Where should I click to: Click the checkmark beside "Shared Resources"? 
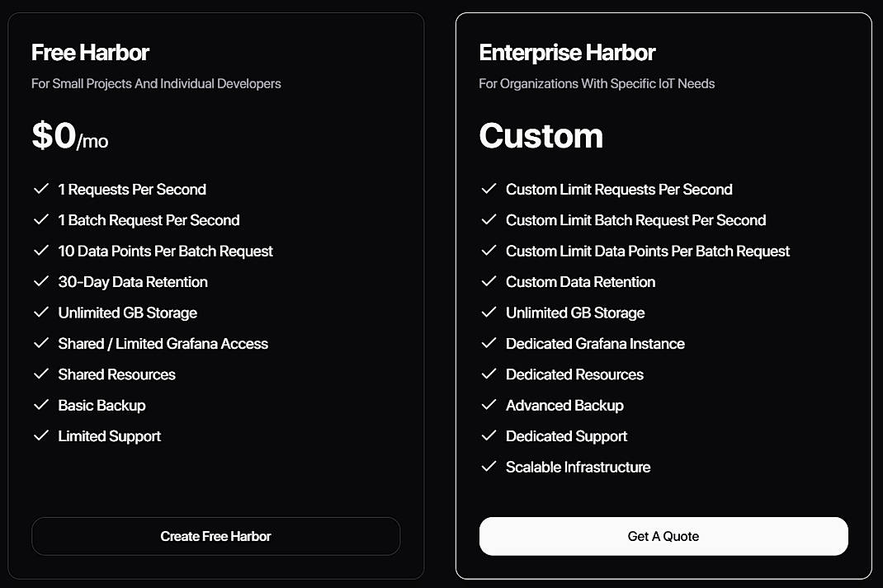point(41,374)
